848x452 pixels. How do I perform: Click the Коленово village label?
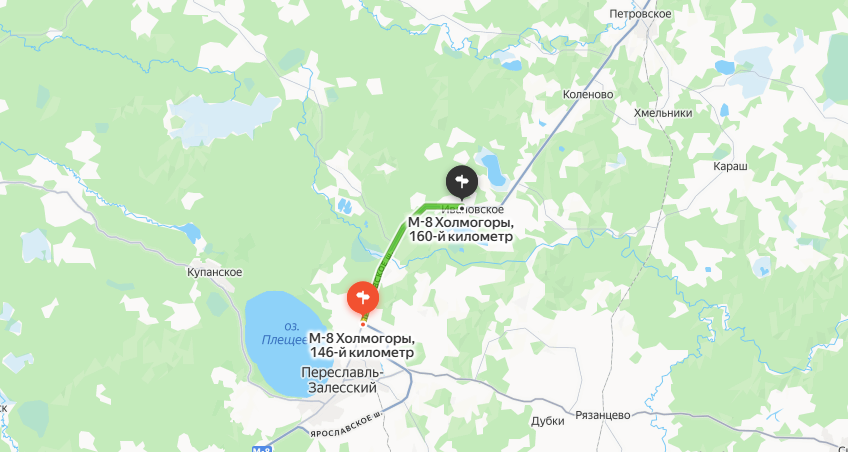click(588, 95)
